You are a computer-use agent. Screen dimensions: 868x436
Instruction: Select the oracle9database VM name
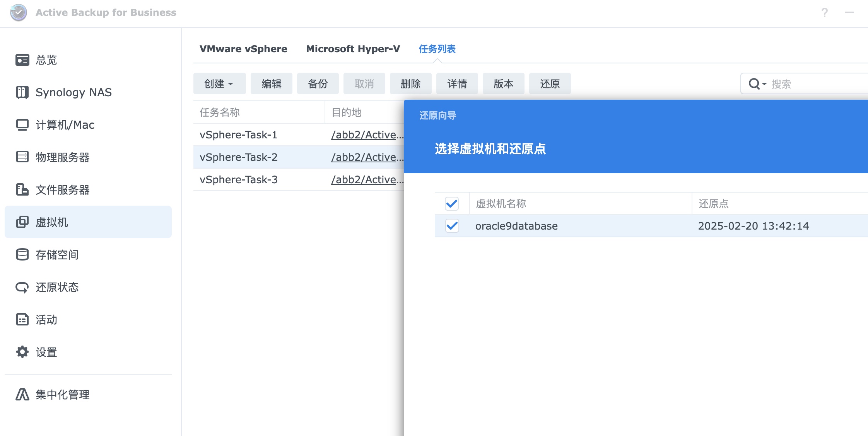pos(516,226)
